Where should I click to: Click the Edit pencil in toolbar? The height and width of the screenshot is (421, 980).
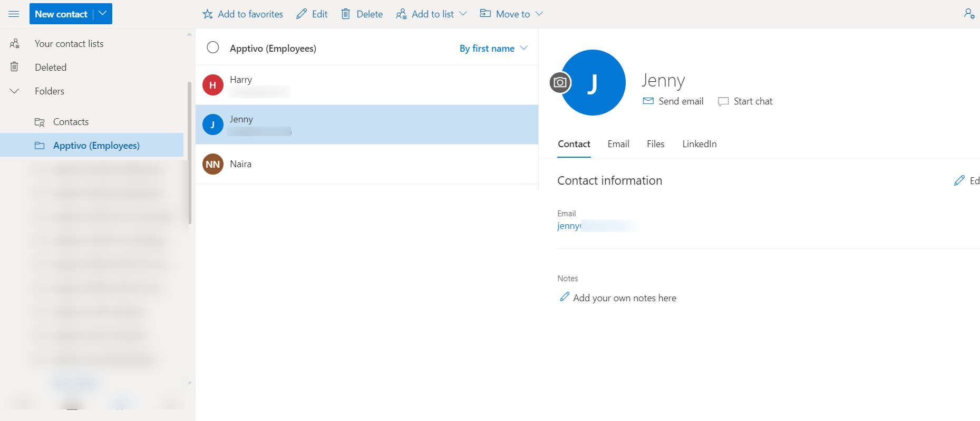coord(302,14)
